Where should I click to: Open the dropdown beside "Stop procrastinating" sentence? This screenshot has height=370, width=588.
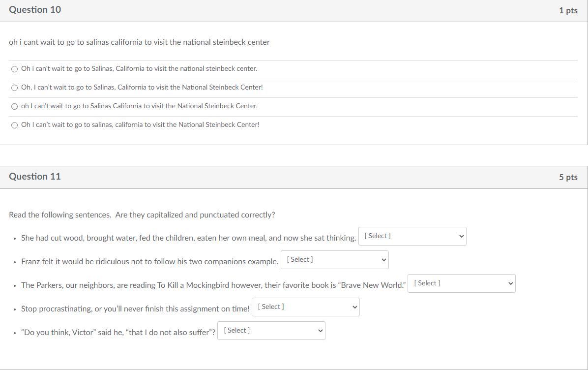[x=305, y=307]
